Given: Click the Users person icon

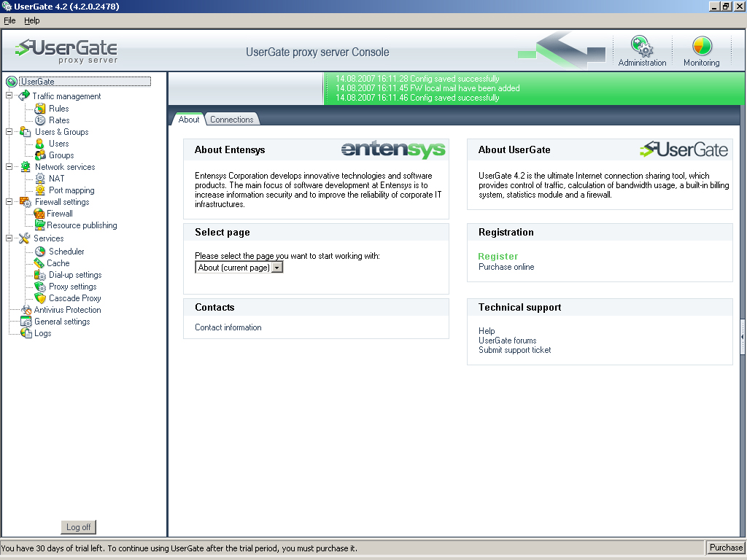Looking at the screenshot, I should pos(40,144).
